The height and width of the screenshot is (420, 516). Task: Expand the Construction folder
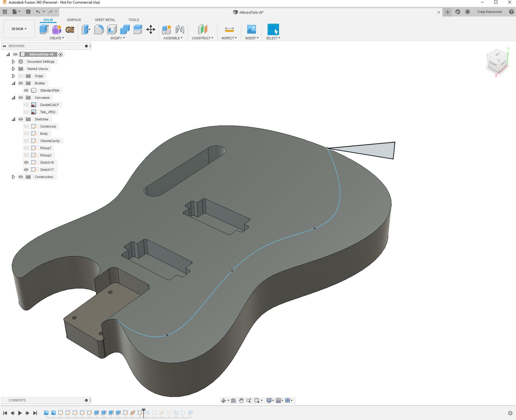(x=13, y=177)
